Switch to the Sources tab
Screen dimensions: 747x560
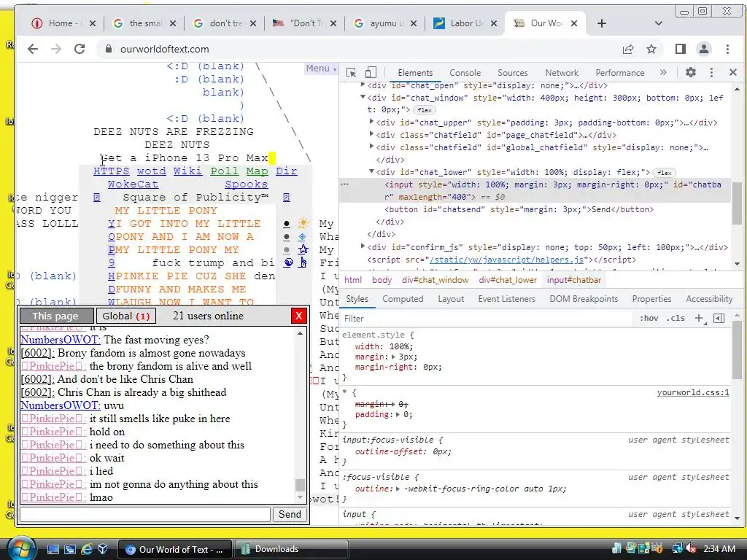[x=513, y=73]
